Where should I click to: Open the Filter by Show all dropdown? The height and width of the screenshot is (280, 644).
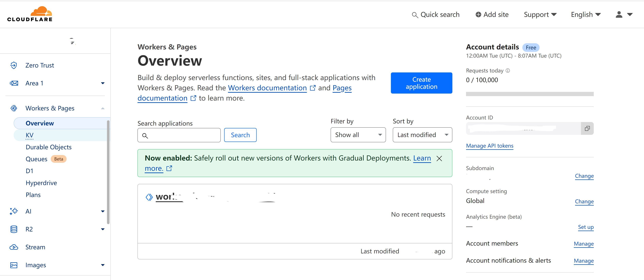pyautogui.click(x=358, y=135)
